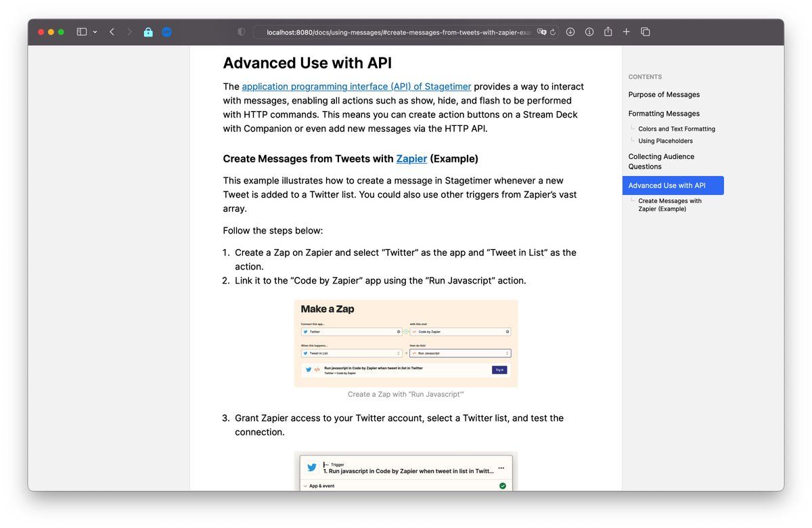Viewport: 812px width, 528px height.
Task: Show the tab overview icon
Action: pyautogui.click(x=646, y=32)
